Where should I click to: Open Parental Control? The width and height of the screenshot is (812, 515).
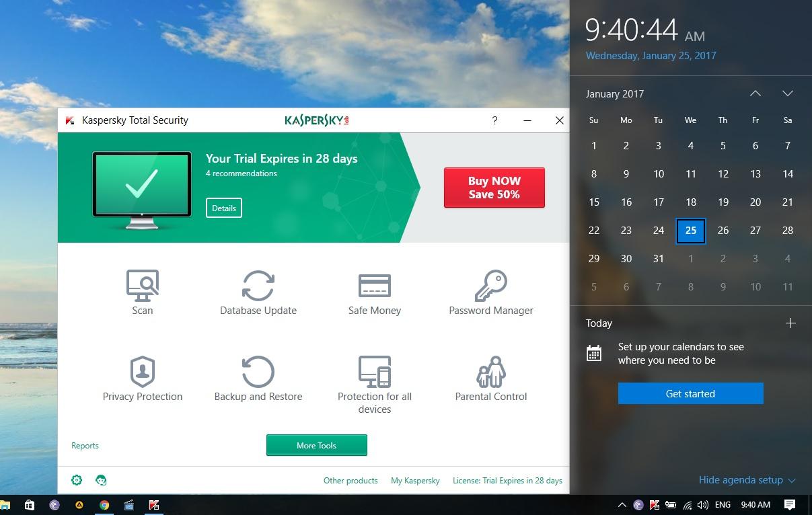click(x=491, y=379)
